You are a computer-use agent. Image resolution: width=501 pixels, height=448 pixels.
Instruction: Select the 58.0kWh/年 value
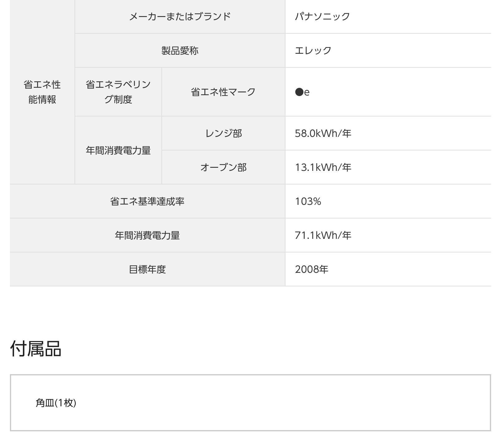click(x=323, y=133)
